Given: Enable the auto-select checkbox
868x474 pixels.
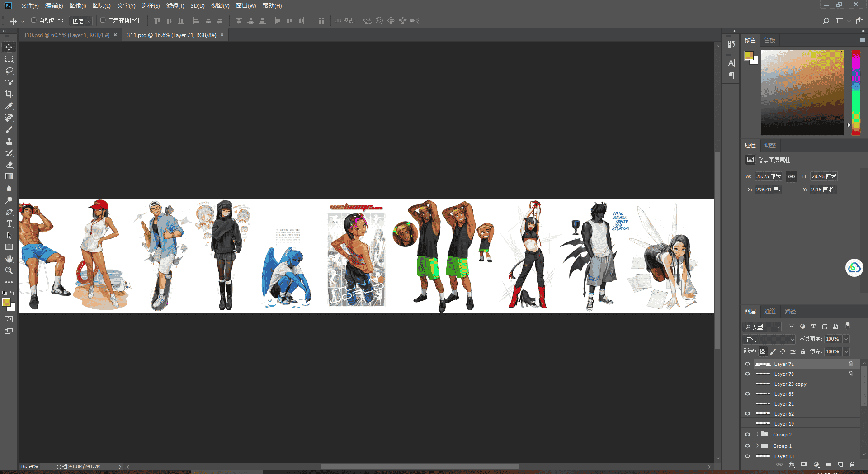Looking at the screenshot, I should (x=33, y=20).
